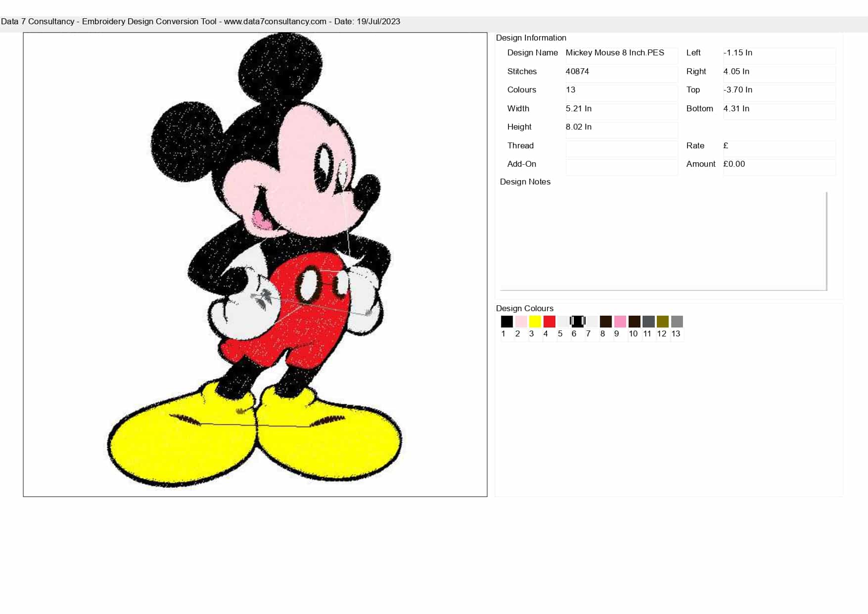Click the Design Notes label
Screen dimensions: 868x614
pyautogui.click(x=525, y=182)
